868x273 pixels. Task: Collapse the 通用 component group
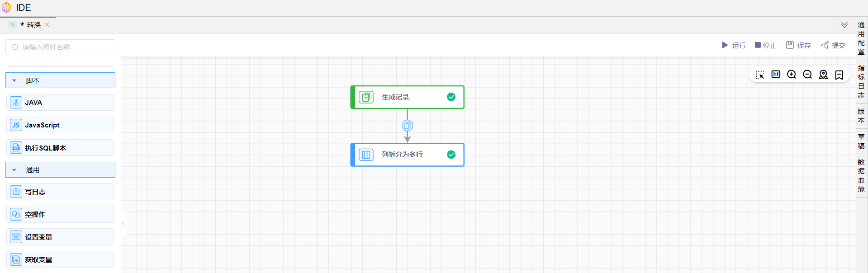pos(14,170)
